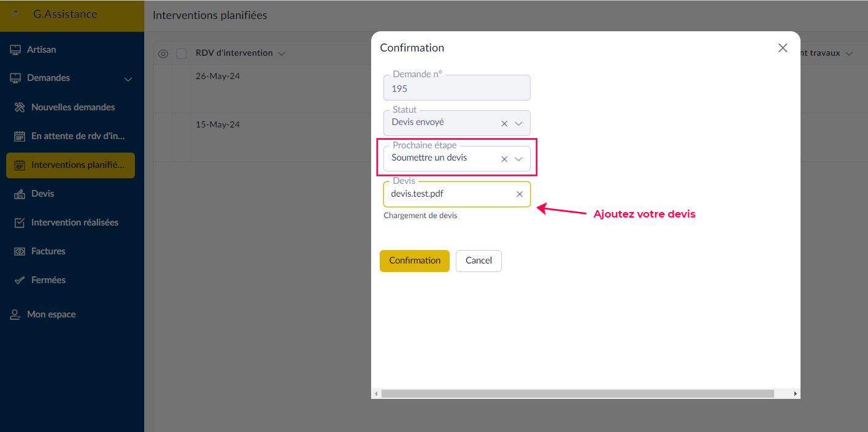
Task: Click the Factures money icon
Action: (x=20, y=251)
